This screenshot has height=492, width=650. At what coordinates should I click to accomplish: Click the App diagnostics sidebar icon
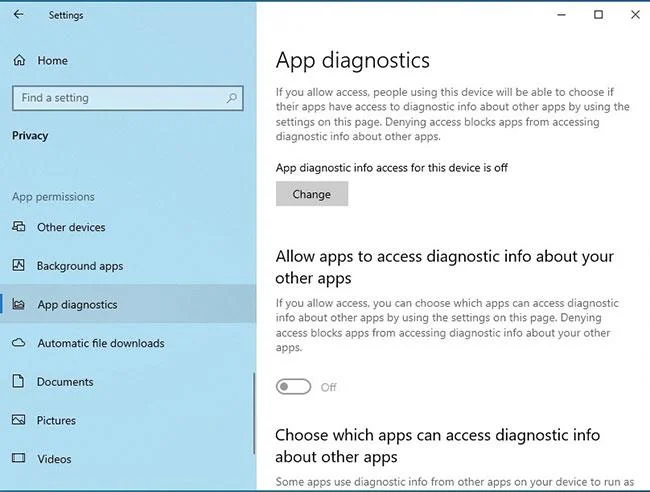[19, 304]
